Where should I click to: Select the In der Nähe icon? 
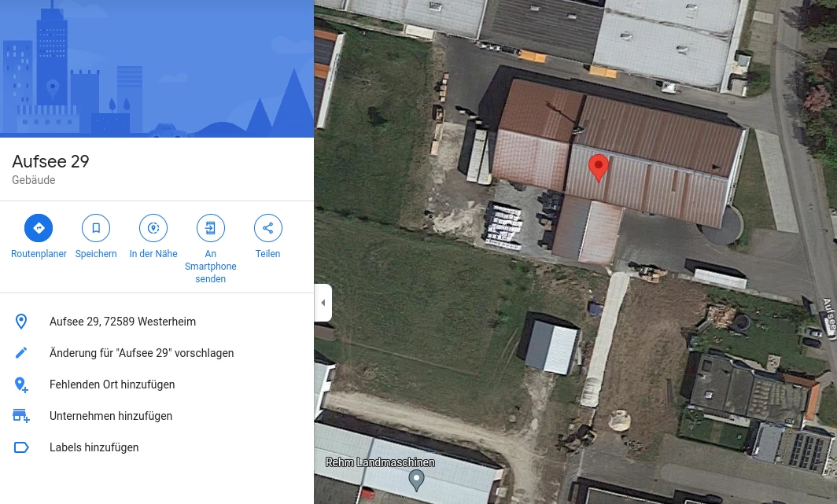[x=153, y=228]
